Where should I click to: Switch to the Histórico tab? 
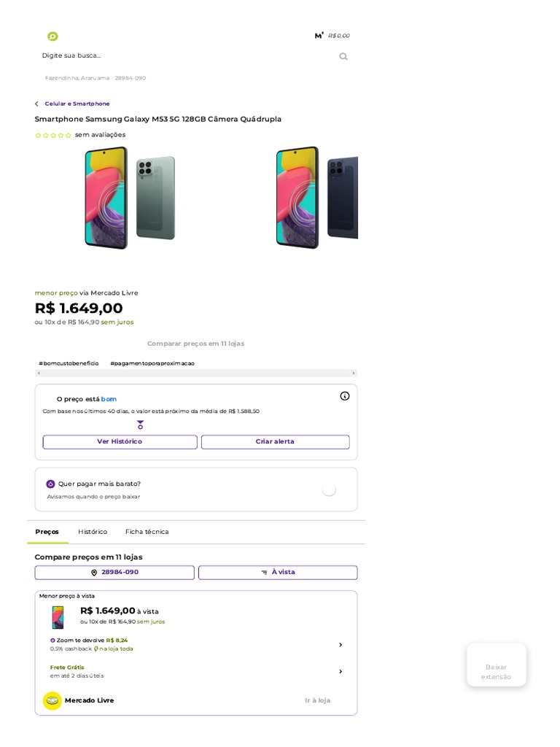pos(93,532)
